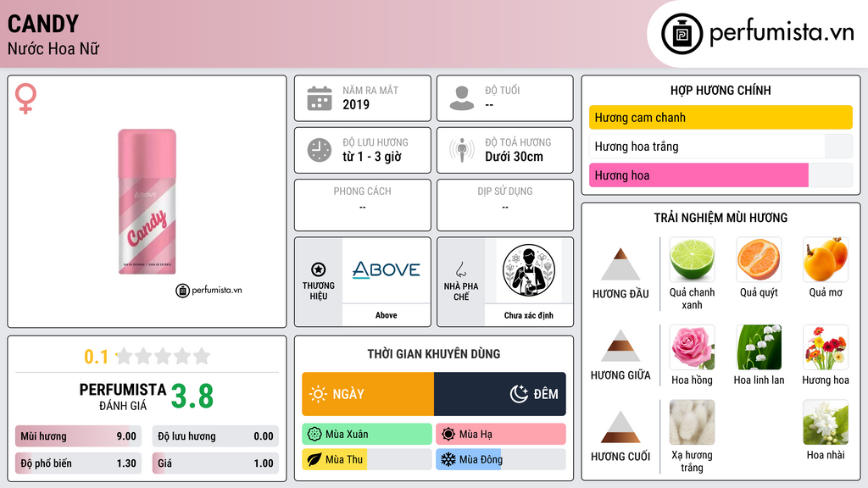Click the Mùa Xuân season bar
Viewport: 868px width, 488px height.
pyautogui.click(x=367, y=435)
